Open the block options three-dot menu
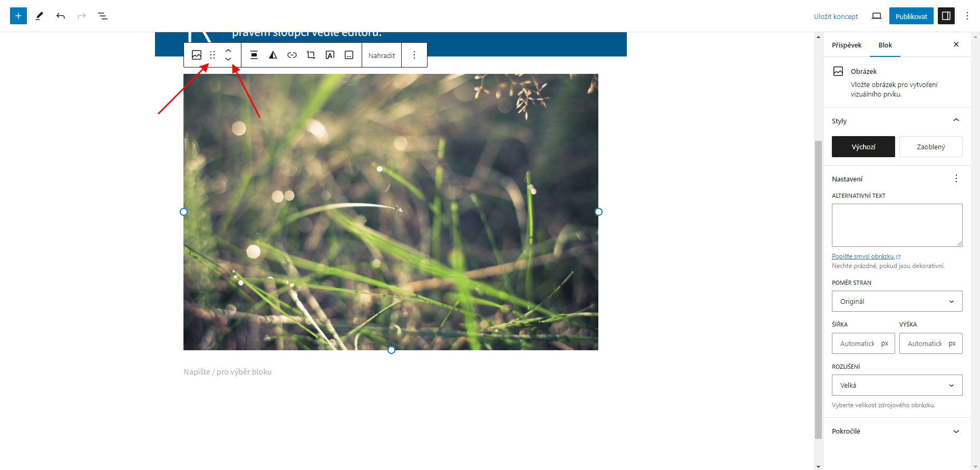The height and width of the screenshot is (470, 980). 414,55
